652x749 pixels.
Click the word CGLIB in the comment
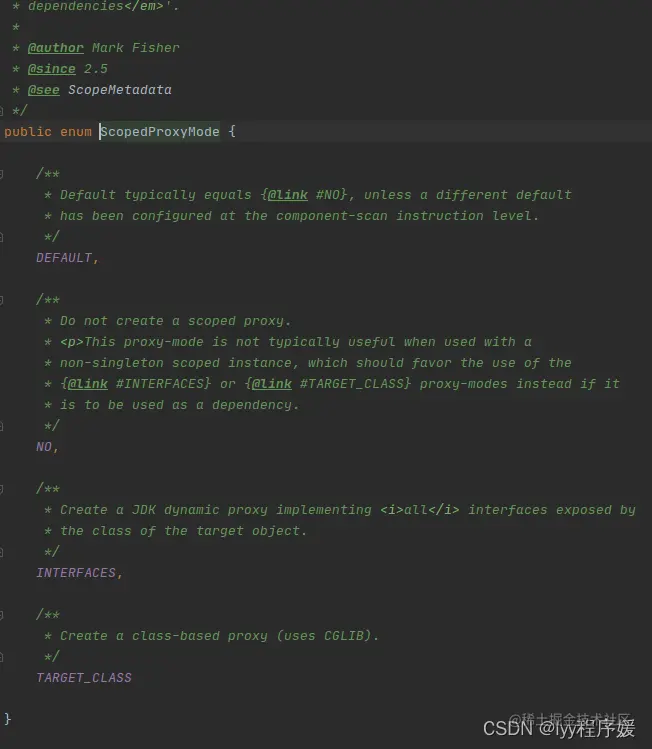[344, 636]
